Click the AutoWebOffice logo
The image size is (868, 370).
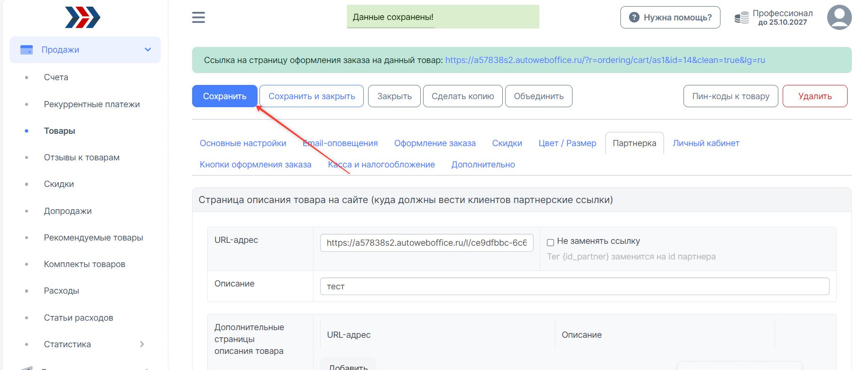pos(83,18)
